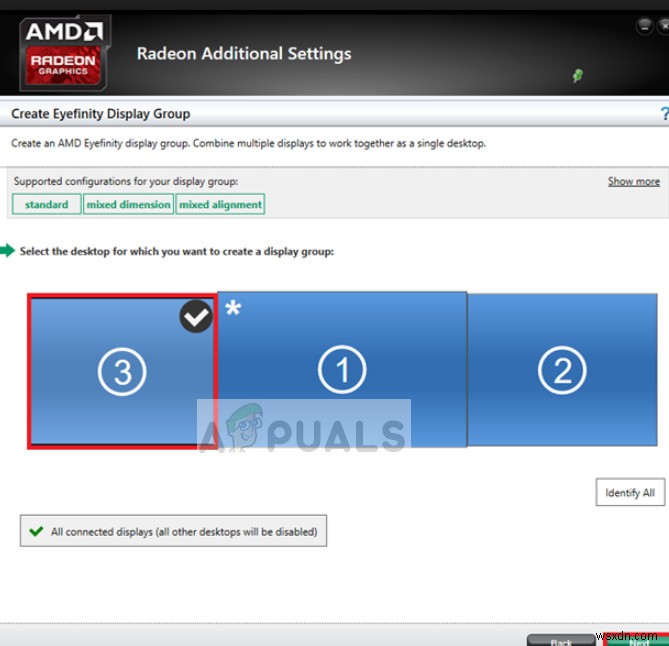Screen dimensions: 669x646
Task: Choose the standard configuration
Action: coord(47,204)
